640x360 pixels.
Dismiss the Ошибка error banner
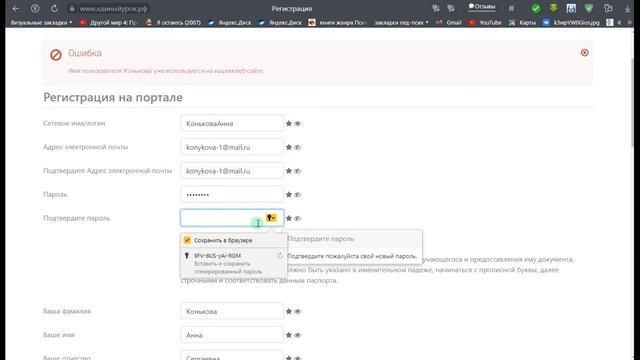[584, 53]
